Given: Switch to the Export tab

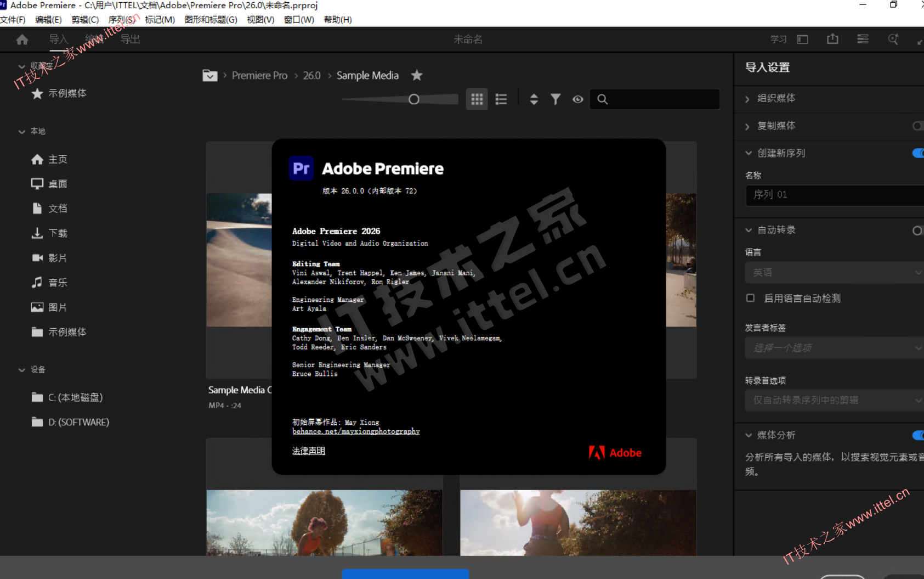Looking at the screenshot, I should 130,40.
